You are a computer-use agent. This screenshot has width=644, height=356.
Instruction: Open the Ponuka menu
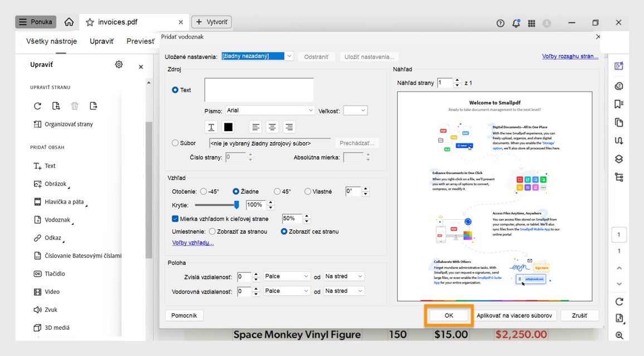click(x=36, y=22)
